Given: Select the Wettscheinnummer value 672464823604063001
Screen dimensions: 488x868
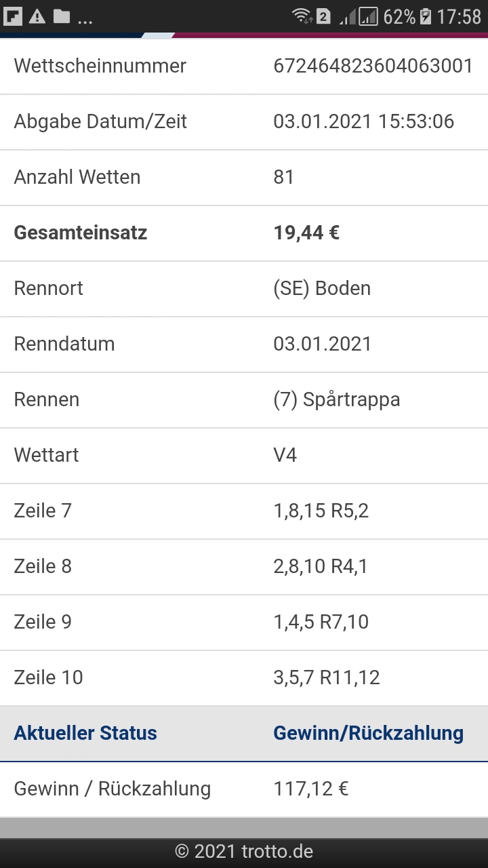Looking at the screenshot, I should (373, 66).
